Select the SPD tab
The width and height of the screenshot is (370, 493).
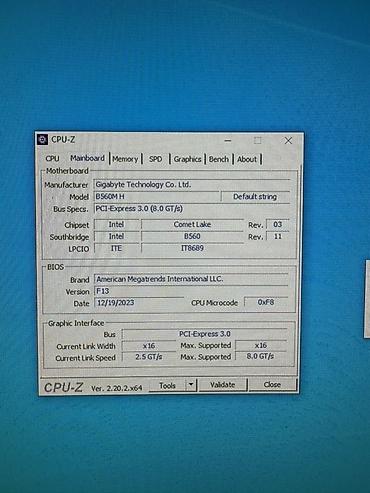click(x=155, y=159)
